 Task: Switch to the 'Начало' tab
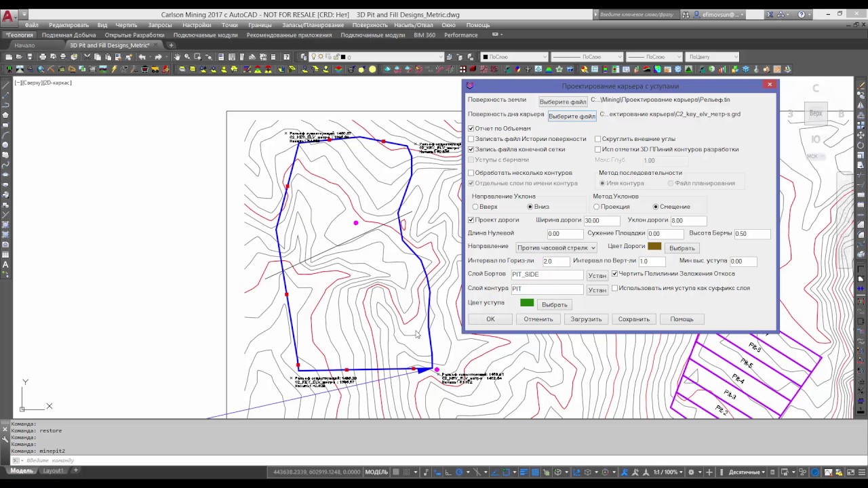tap(24, 45)
